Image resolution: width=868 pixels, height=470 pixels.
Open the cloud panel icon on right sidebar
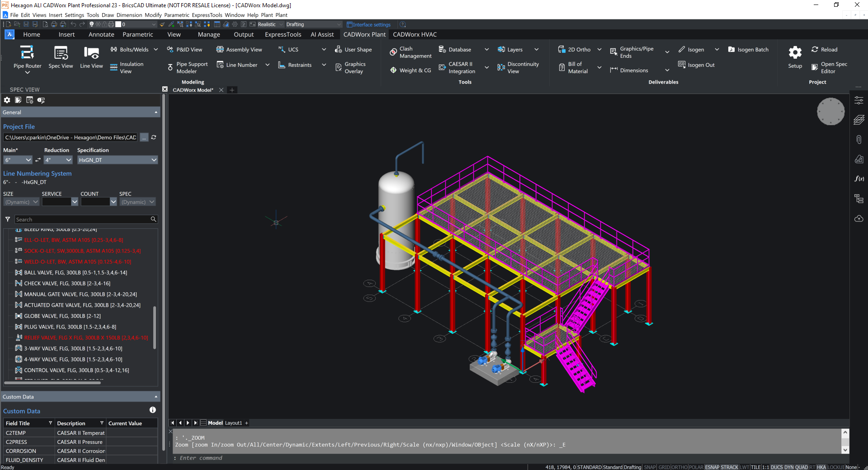859,219
